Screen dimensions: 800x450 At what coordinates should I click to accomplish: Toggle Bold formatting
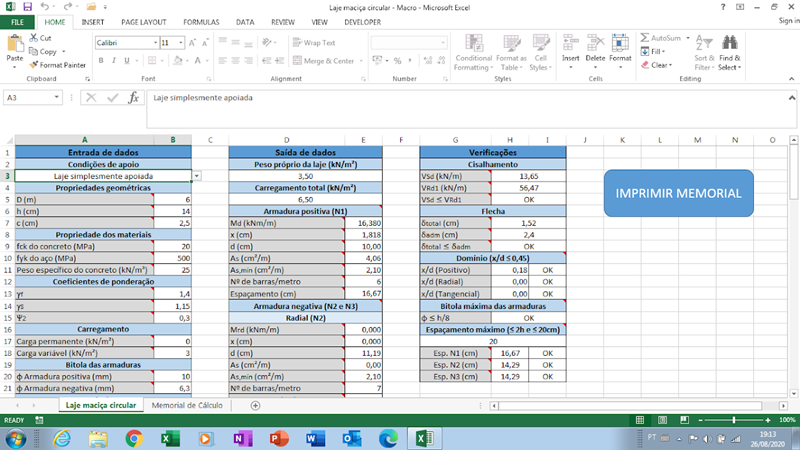tap(101, 61)
